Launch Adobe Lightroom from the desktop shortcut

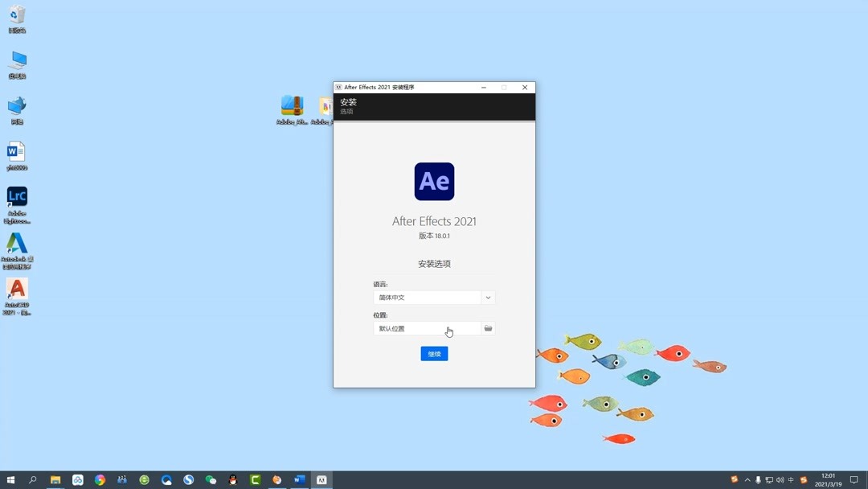17,198
